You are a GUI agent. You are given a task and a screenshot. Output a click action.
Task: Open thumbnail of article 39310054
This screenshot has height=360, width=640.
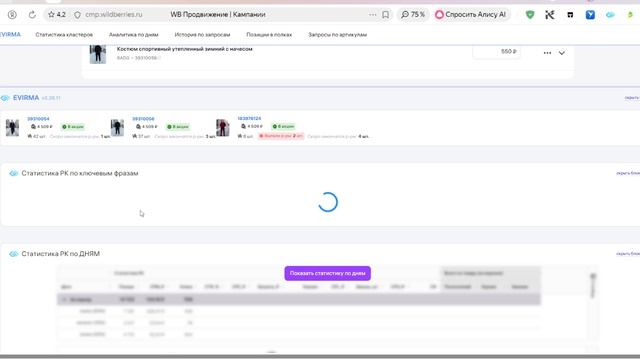(12, 128)
